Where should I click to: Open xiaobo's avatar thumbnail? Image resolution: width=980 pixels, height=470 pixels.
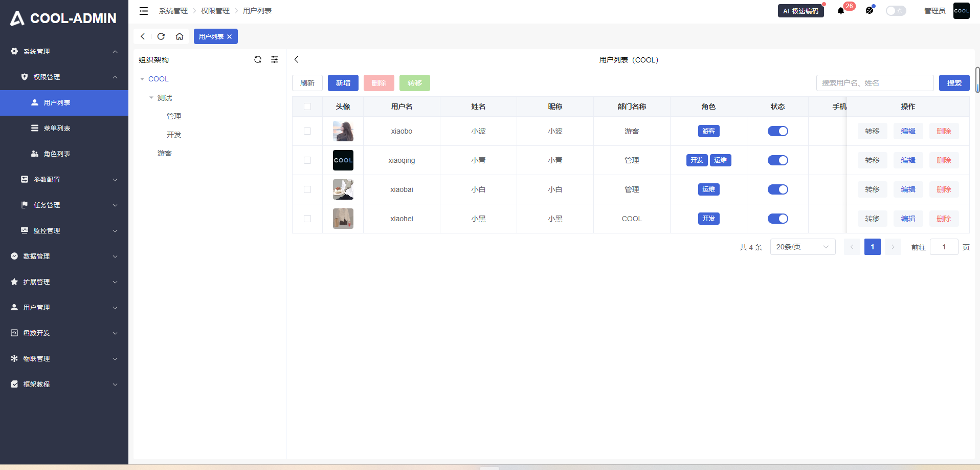click(x=343, y=131)
